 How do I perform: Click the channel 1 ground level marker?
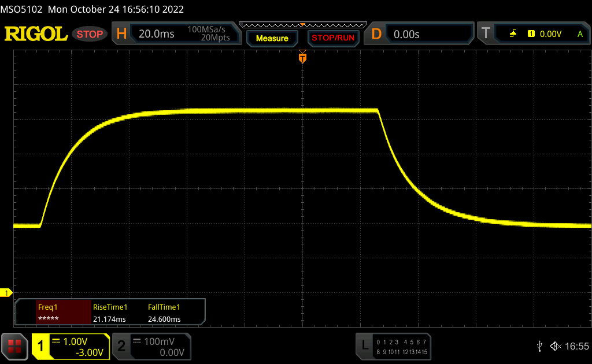coord(6,293)
